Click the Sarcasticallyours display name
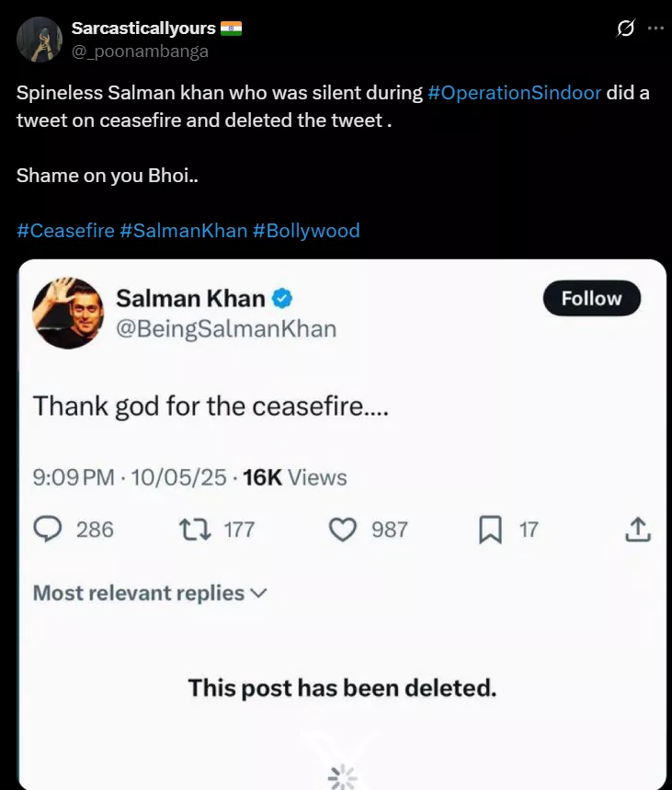 pyautogui.click(x=143, y=29)
